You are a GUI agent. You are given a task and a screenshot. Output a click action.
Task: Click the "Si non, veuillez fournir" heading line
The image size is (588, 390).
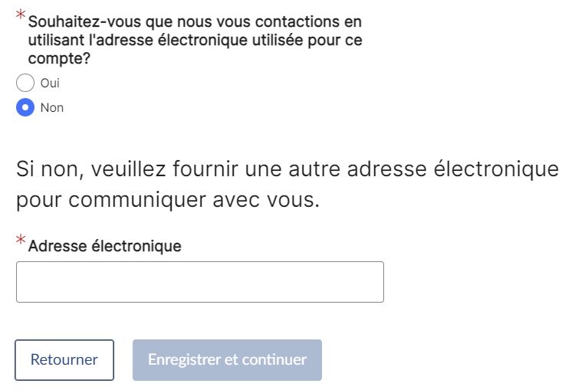coord(287,169)
